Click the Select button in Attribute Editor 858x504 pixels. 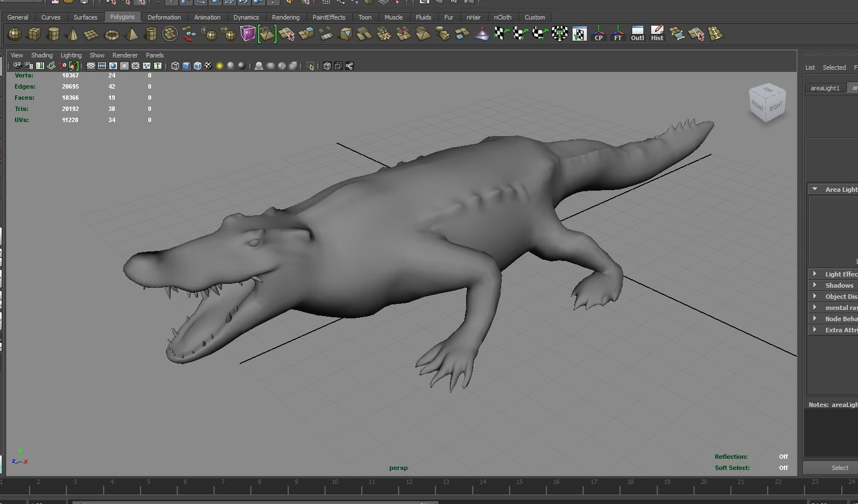tap(831, 468)
